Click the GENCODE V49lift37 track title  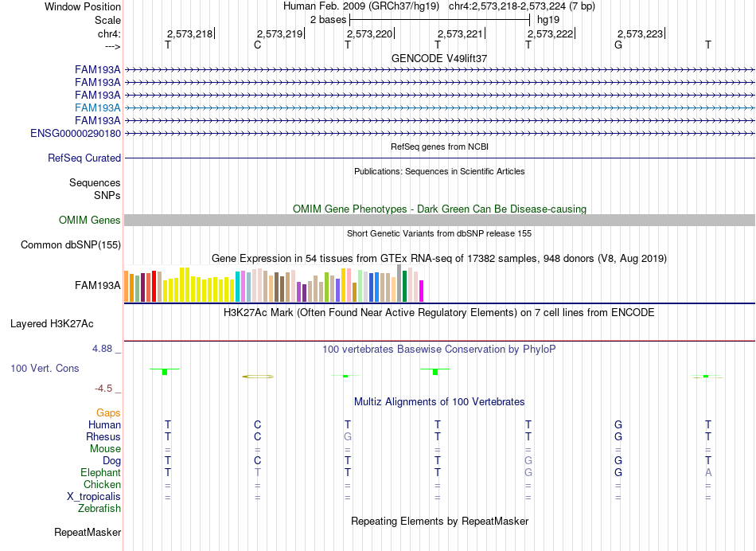439,58
